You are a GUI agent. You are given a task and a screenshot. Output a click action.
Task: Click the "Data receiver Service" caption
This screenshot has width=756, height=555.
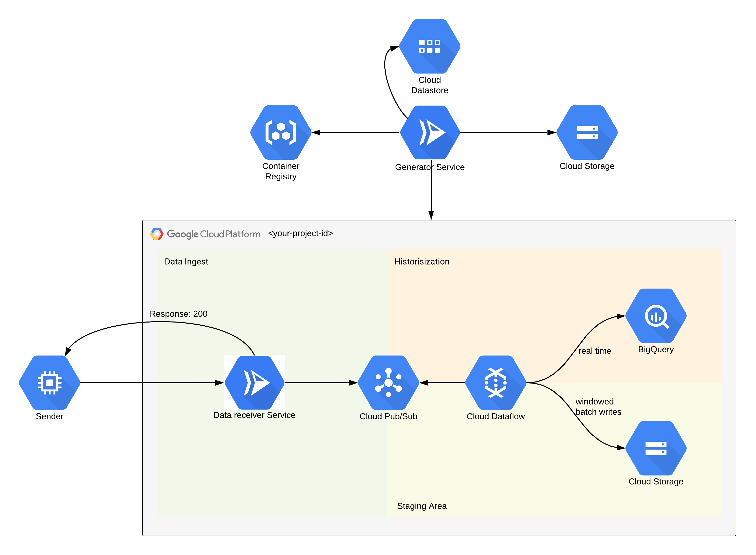pyautogui.click(x=255, y=415)
